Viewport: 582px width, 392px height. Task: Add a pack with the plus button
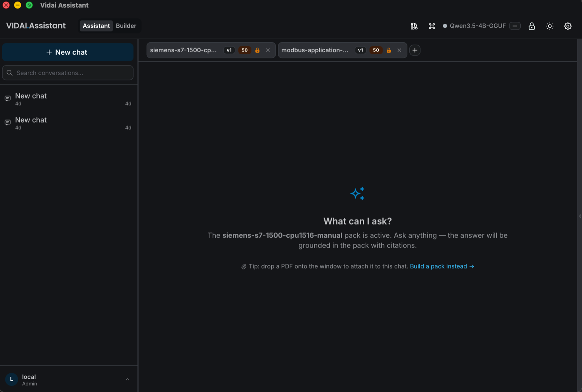click(x=415, y=50)
